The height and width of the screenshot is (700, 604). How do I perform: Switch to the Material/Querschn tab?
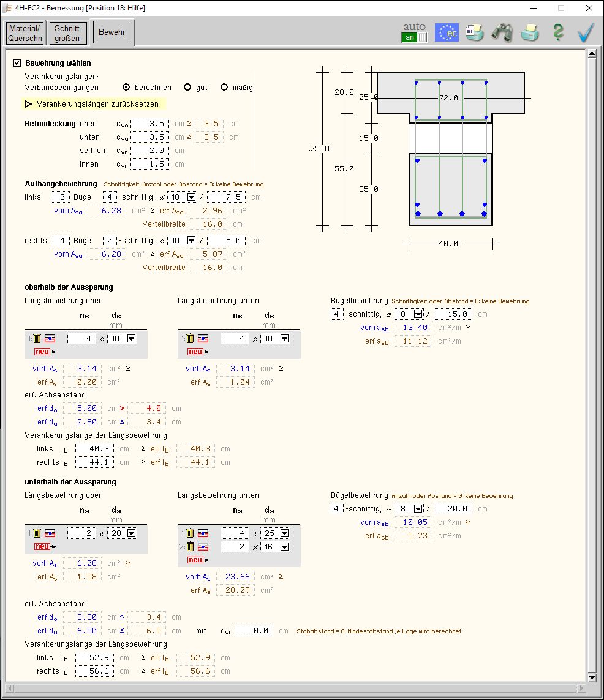25,33
